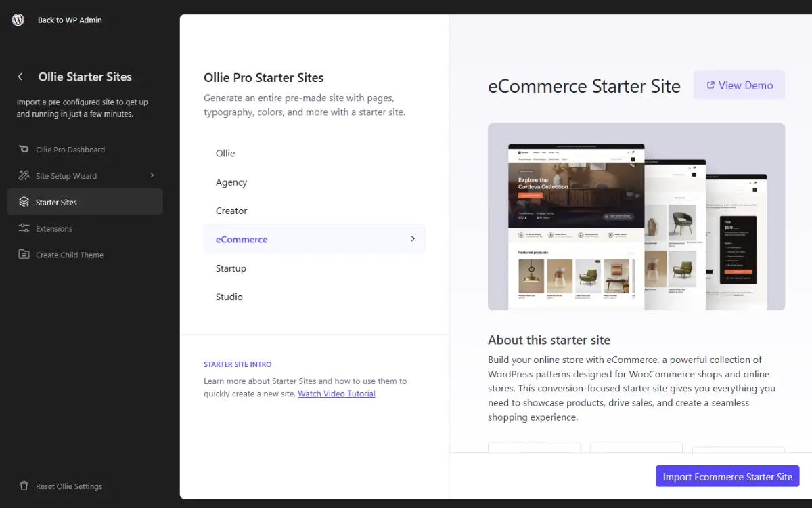Open the Watch Video Tutorial link
Screen dimensions: 812x508
click(x=336, y=393)
